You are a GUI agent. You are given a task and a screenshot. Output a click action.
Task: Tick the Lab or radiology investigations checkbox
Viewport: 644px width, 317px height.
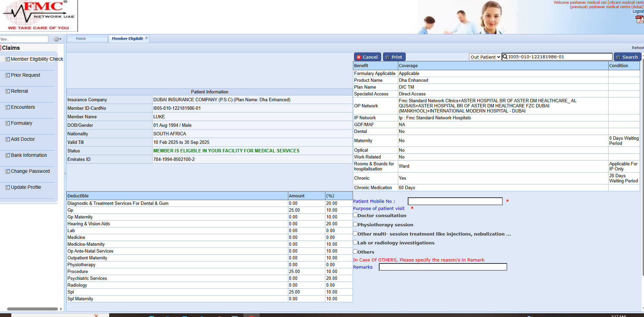[355, 242]
